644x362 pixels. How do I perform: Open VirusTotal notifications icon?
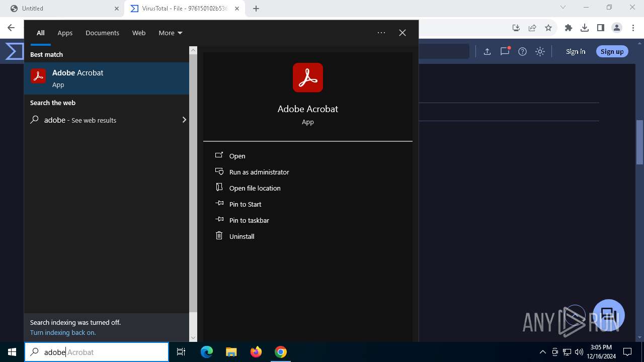(x=505, y=51)
